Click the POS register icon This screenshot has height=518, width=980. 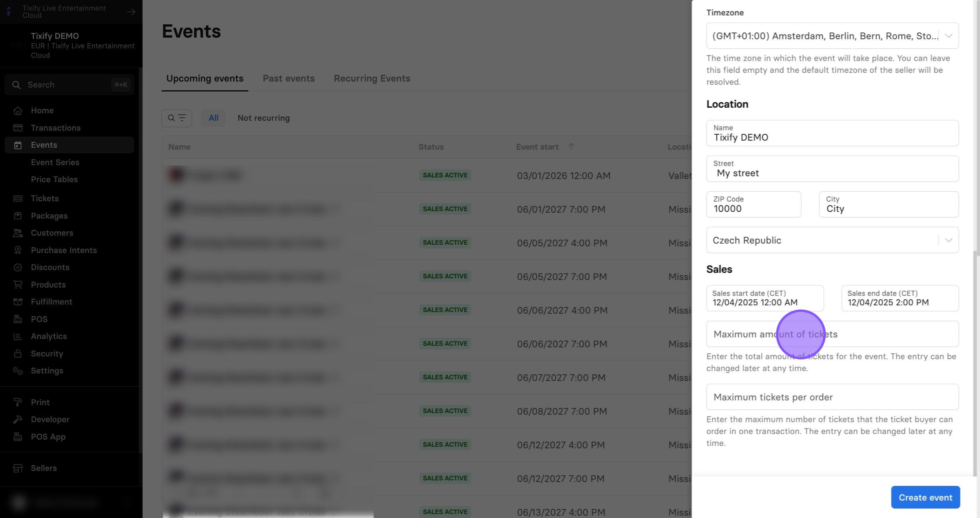pos(17,319)
